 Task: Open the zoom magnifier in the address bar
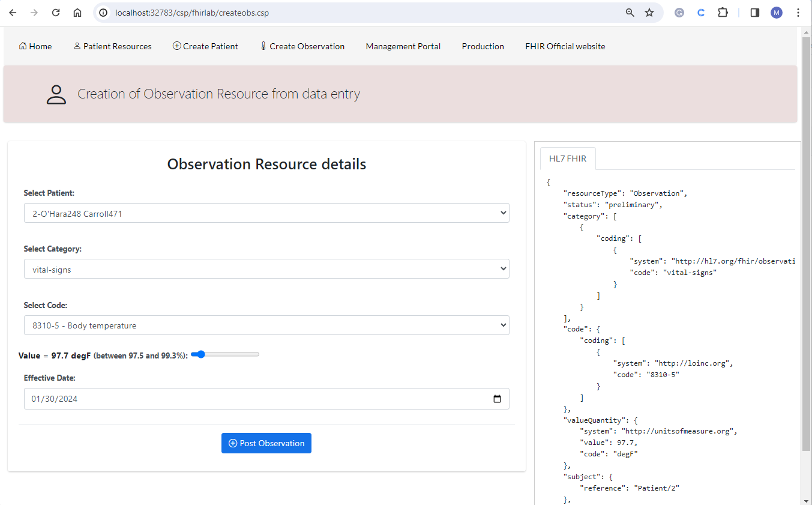coord(630,13)
